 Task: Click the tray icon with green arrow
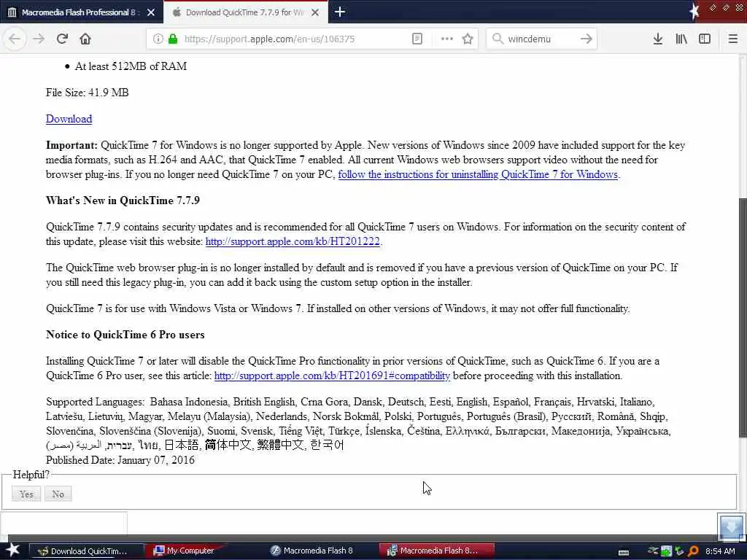(x=666, y=551)
